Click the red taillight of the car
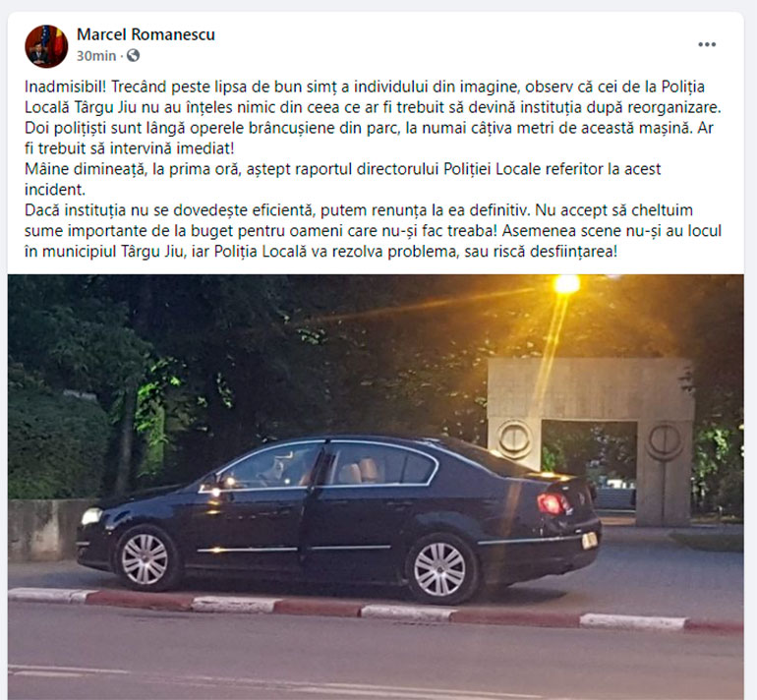 pos(554,503)
